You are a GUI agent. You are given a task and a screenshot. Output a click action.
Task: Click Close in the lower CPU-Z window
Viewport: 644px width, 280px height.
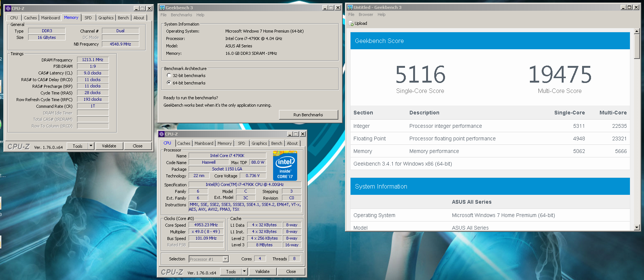[291, 271]
